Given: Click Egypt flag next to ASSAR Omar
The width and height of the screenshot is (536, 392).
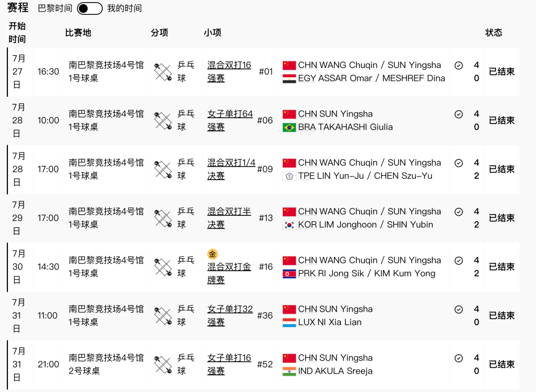Looking at the screenshot, I should (289, 78).
